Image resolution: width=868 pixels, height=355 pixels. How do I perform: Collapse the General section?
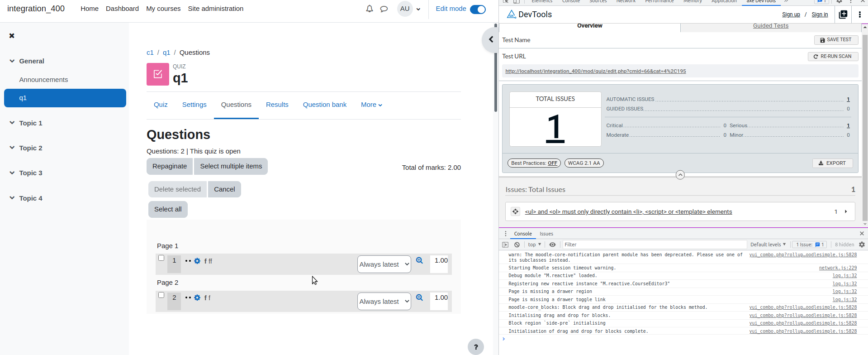tap(12, 61)
